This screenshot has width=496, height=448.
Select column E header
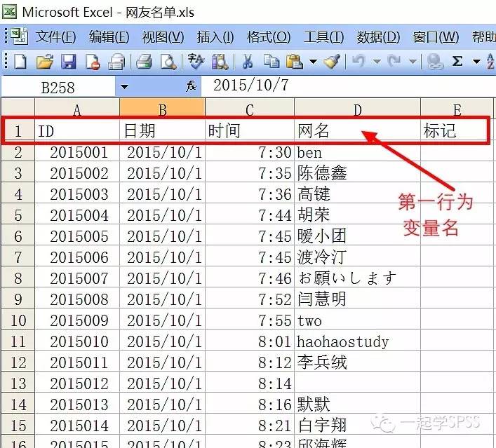point(457,109)
